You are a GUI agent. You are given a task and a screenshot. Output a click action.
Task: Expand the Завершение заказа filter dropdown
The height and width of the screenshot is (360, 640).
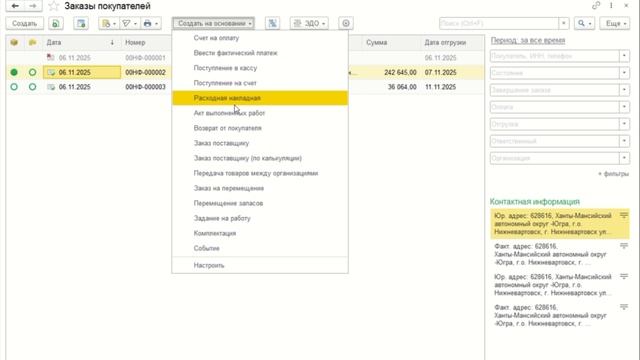click(624, 90)
